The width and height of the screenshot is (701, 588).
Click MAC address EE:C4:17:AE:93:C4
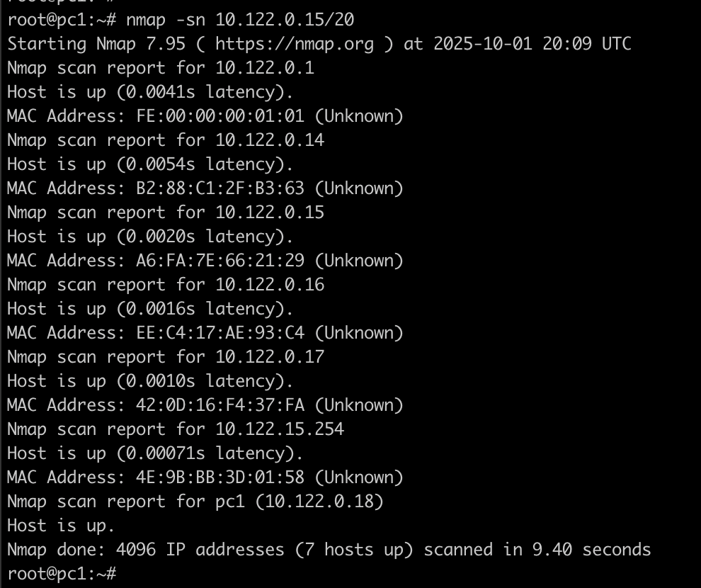(220, 333)
